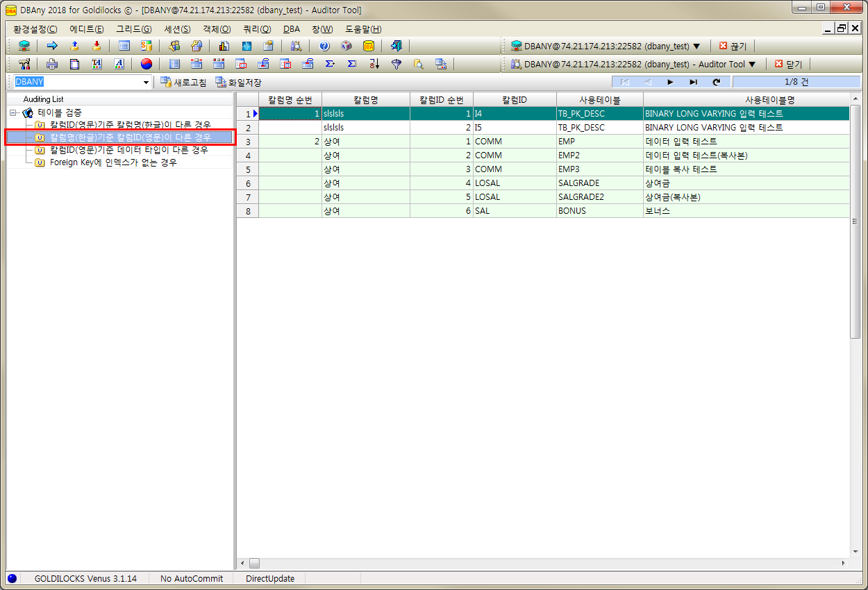This screenshot has width=868, height=590.
Task: Select 칼럼ID(영문)기준 데이터 타입이 다른 경우 item
Action: [x=128, y=150]
